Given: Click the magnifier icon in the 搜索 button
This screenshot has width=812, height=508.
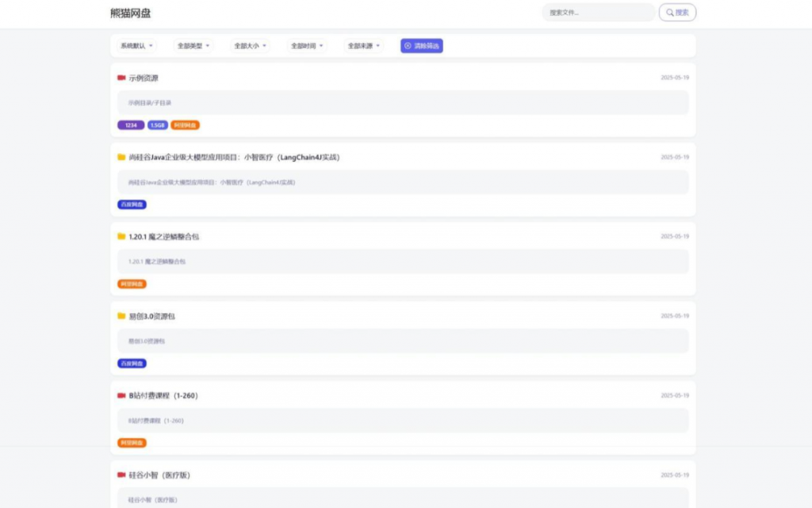Looking at the screenshot, I should point(670,13).
